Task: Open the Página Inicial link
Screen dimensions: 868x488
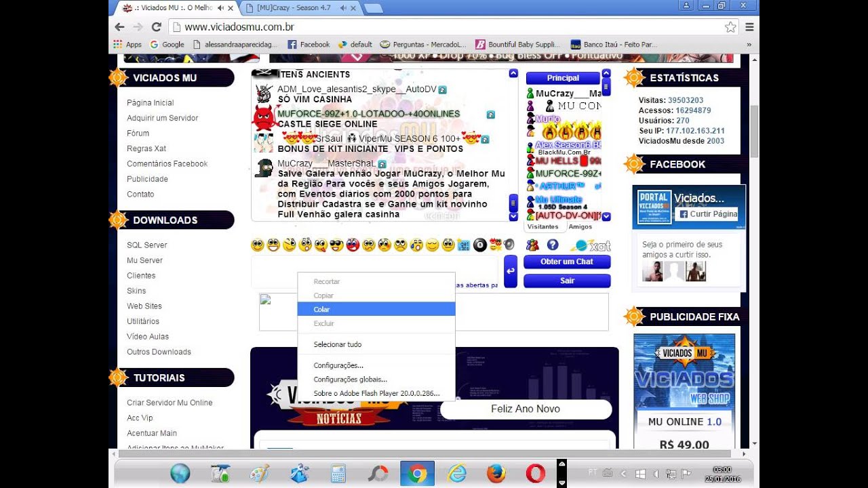Action: click(150, 103)
